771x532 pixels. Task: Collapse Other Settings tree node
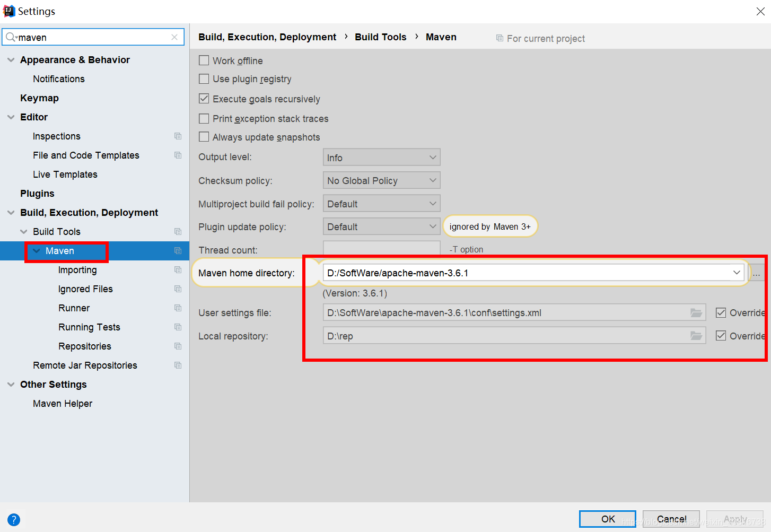tap(11, 385)
